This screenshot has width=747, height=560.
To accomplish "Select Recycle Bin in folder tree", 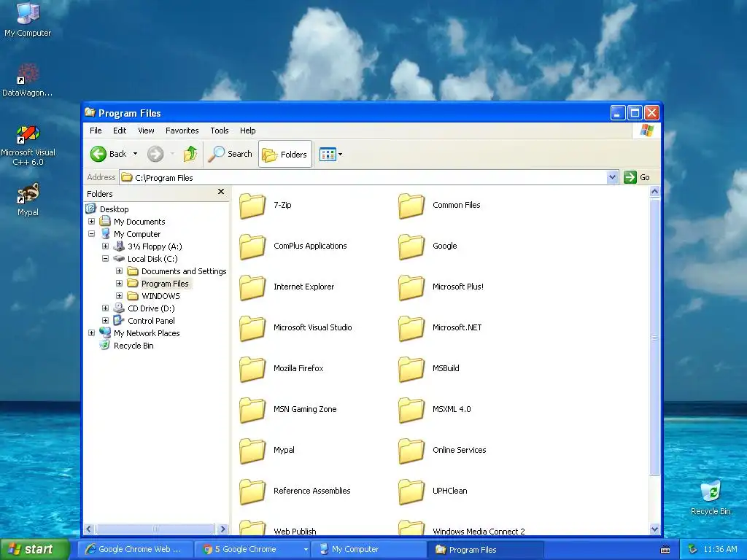I will 133,346.
